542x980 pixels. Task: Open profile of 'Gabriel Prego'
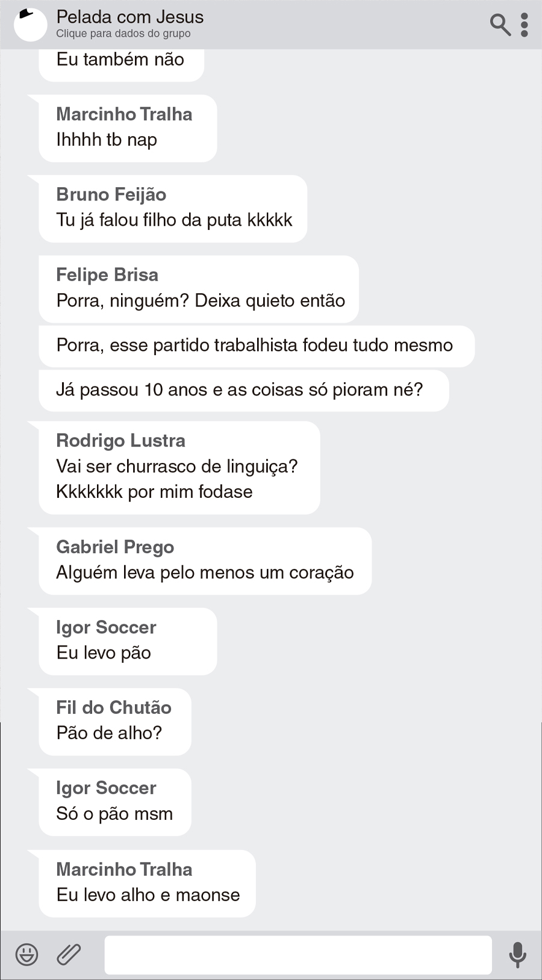(115, 547)
